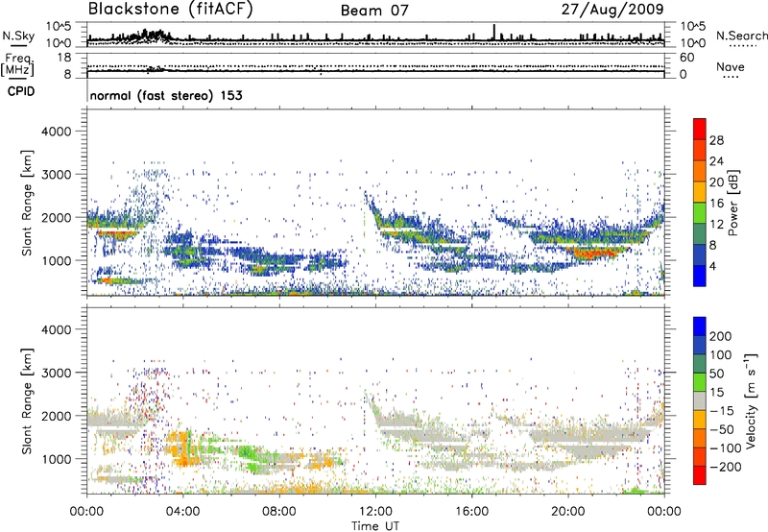Image resolution: width=768 pixels, height=532 pixels.
Task: Click the '08:00' time tick label
Action: tap(279, 512)
